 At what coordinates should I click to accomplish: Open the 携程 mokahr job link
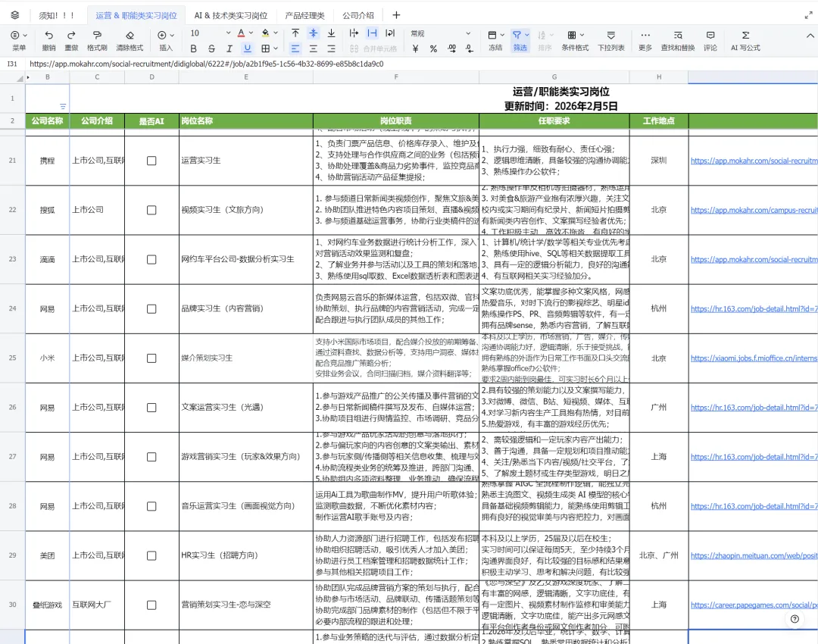click(754, 161)
